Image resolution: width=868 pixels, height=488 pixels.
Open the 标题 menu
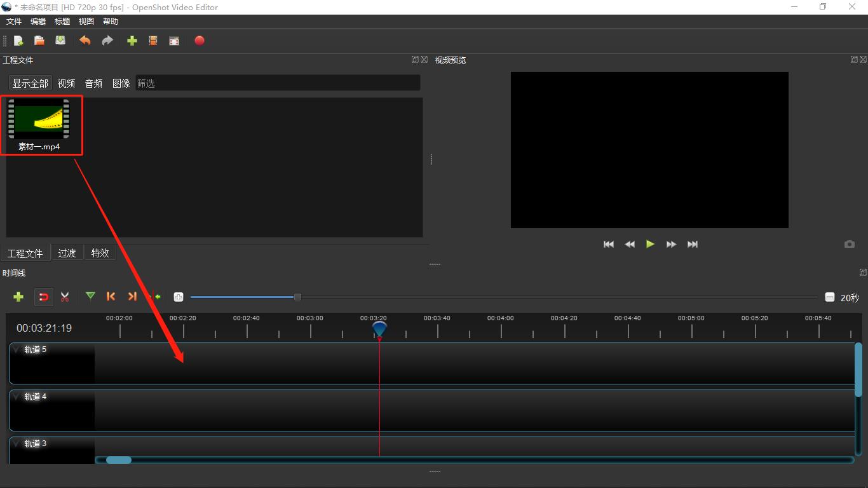[x=62, y=22]
